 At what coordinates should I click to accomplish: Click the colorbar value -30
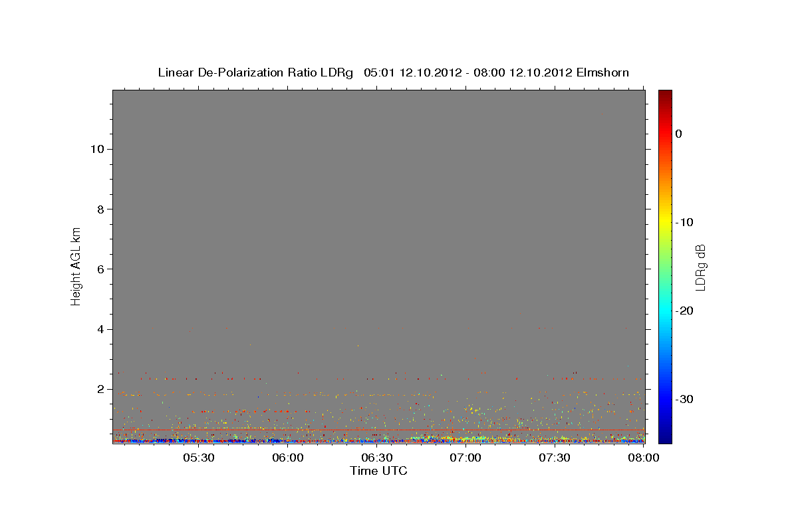[685, 399]
